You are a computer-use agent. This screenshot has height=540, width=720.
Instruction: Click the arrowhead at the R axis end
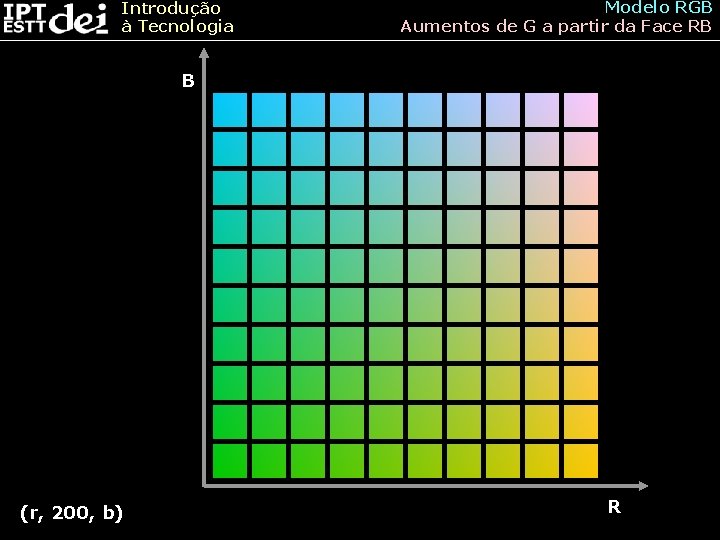[x=643, y=485]
